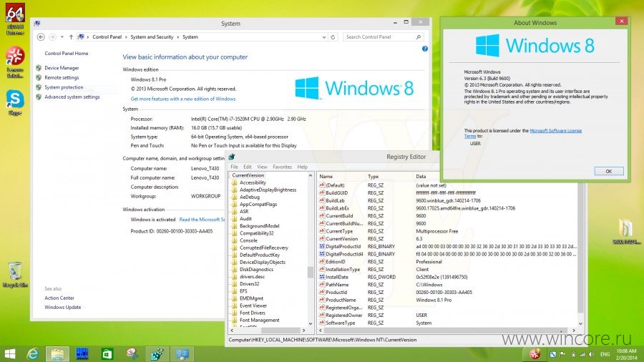Click the volume icon in system tray
Viewport: 644px width, 362px height.
(x=592, y=354)
